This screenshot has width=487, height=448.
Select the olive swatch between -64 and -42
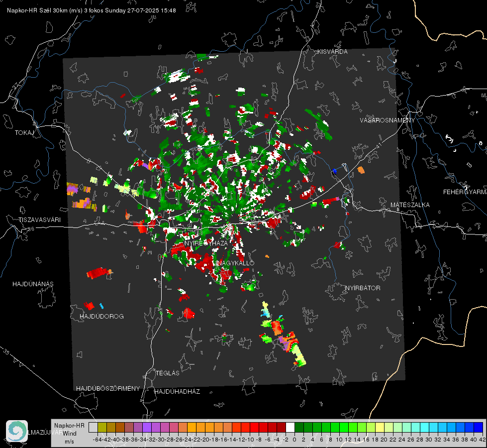click(102, 428)
